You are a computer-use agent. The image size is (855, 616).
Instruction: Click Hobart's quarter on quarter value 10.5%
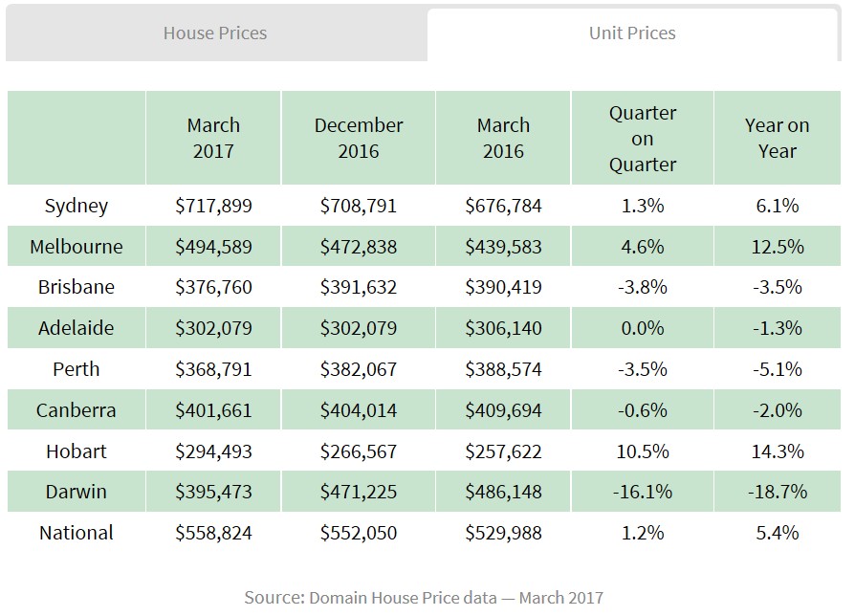pyautogui.click(x=642, y=451)
